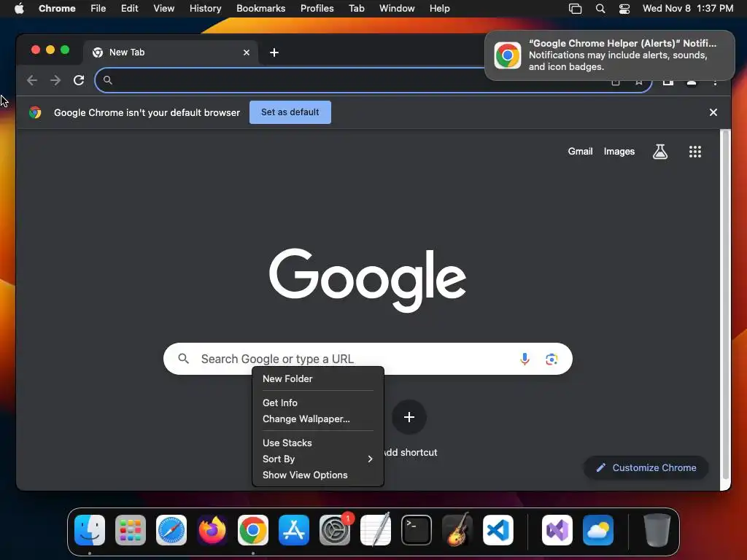Open a new tab with the plus button
Viewport: 747px width, 560px height.
coord(274,52)
